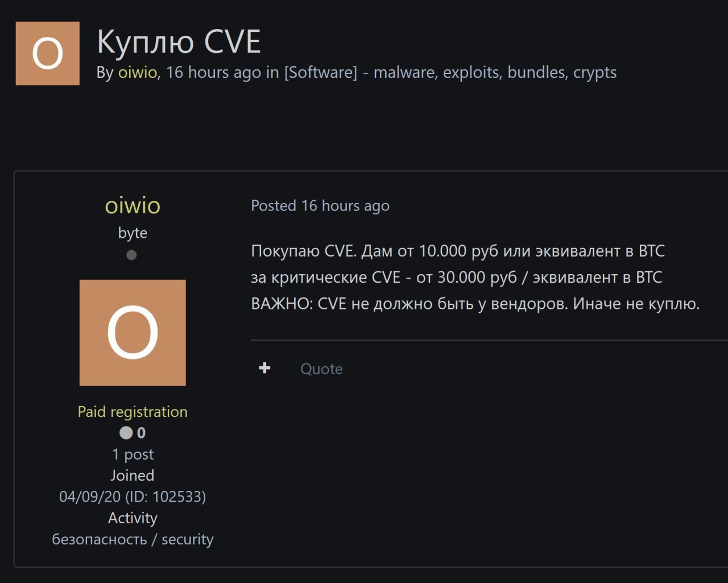Click the post body text starting "Покупаю CVE"

point(458,251)
